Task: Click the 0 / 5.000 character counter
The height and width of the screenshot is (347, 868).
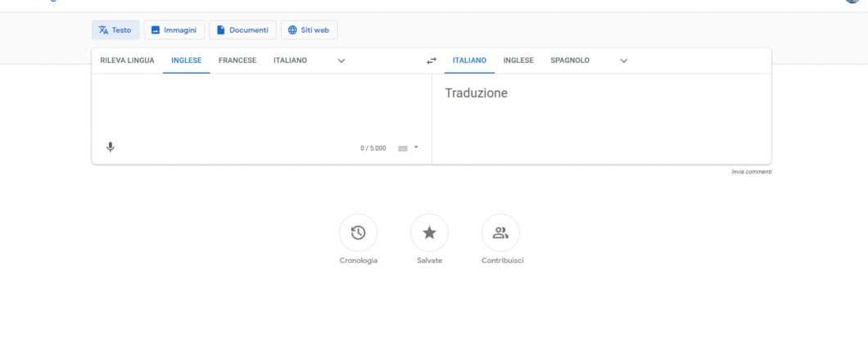Action: pos(373,148)
